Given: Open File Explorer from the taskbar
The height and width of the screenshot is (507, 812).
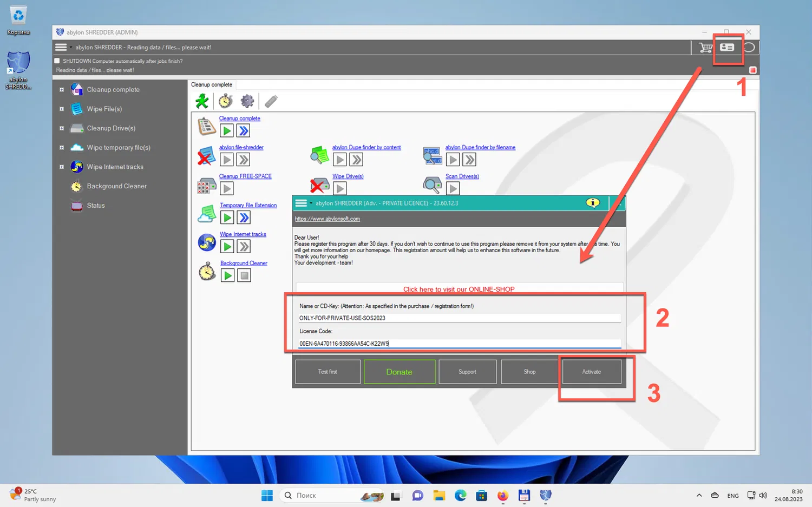Looking at the screenshot, I should 439,495.
